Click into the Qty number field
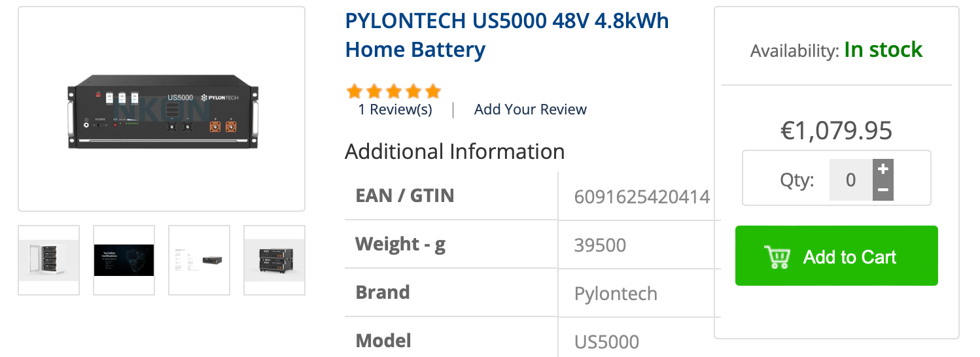 (x=851, y=180)
